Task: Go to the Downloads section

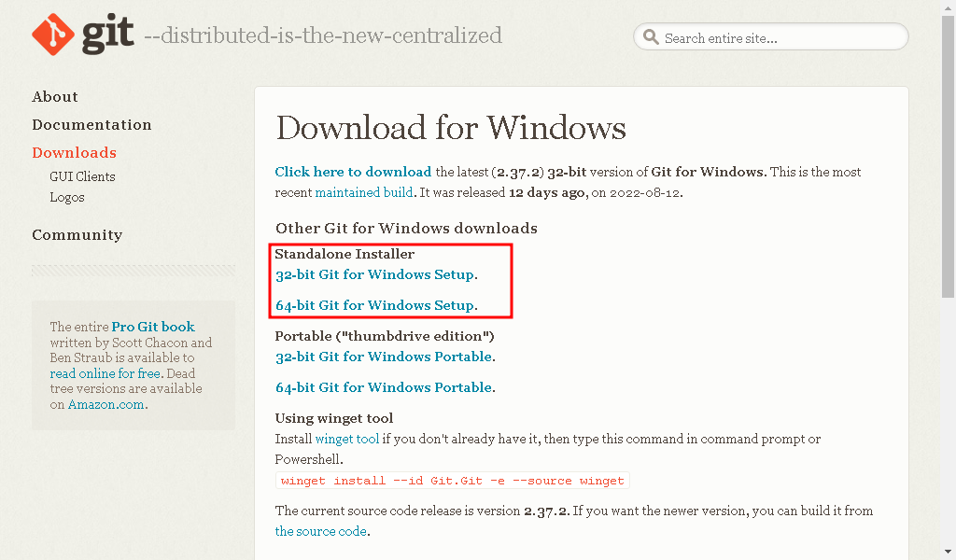Action: (x=74, y=152)
